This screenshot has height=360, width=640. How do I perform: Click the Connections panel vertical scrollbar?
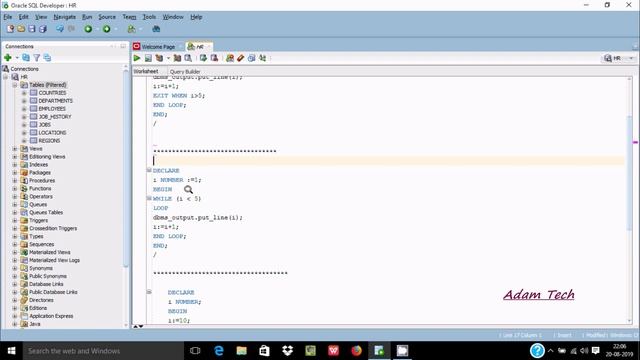[x=126, y=169]
